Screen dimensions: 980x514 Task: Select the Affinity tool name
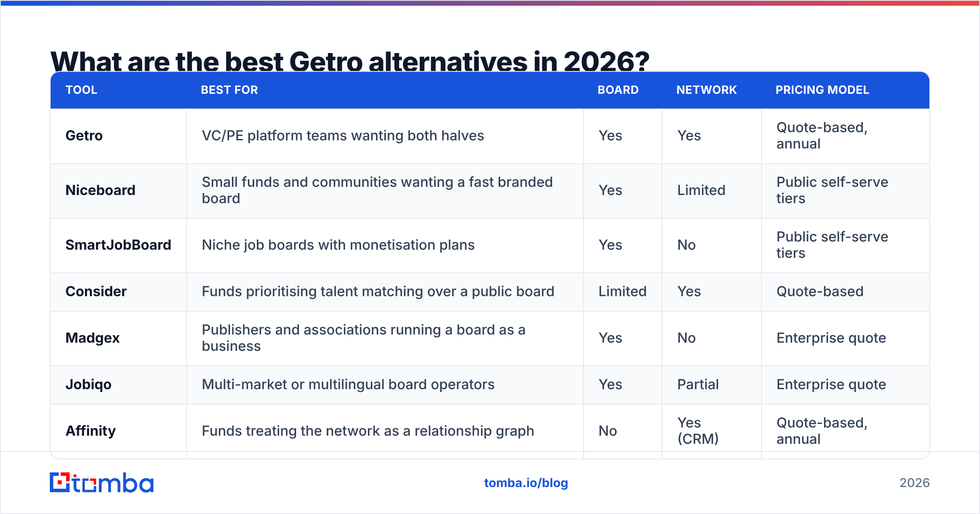[91, 431]
